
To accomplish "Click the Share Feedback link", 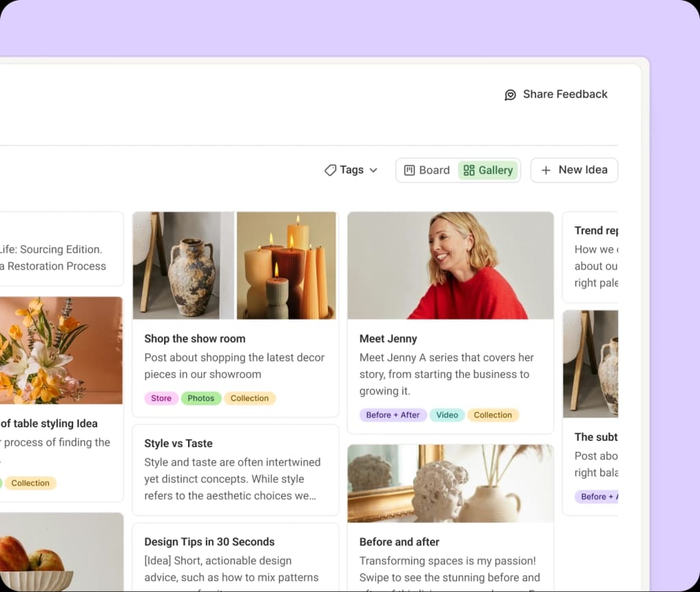I will click(x=565, y=94).
